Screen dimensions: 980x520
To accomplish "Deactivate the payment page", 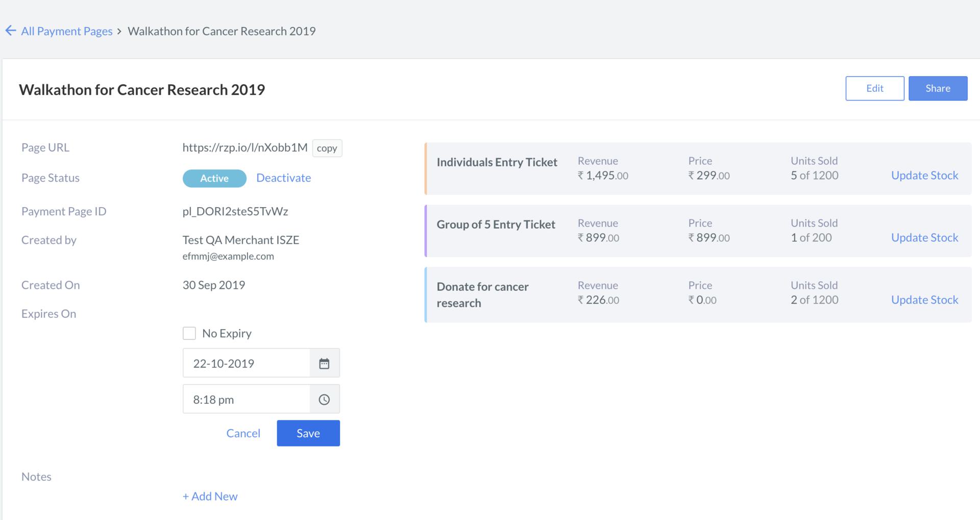I will (283, 178).
